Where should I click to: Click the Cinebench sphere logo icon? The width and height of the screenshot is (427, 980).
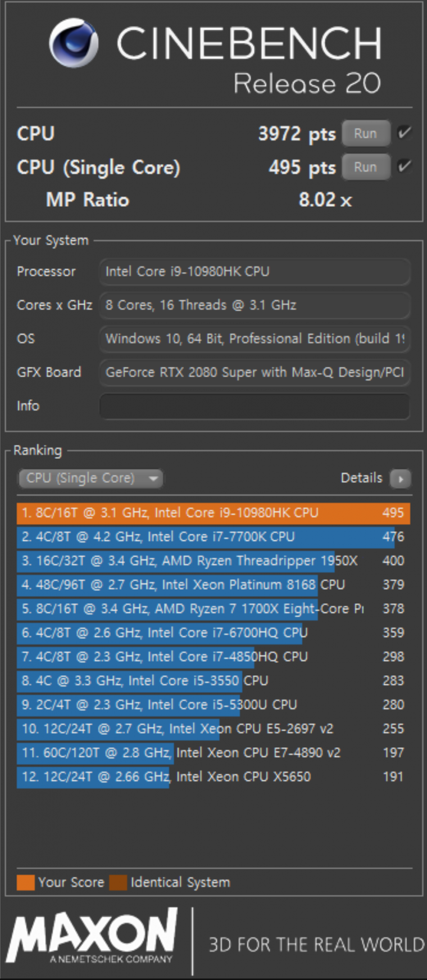click(x=74, y=43)
